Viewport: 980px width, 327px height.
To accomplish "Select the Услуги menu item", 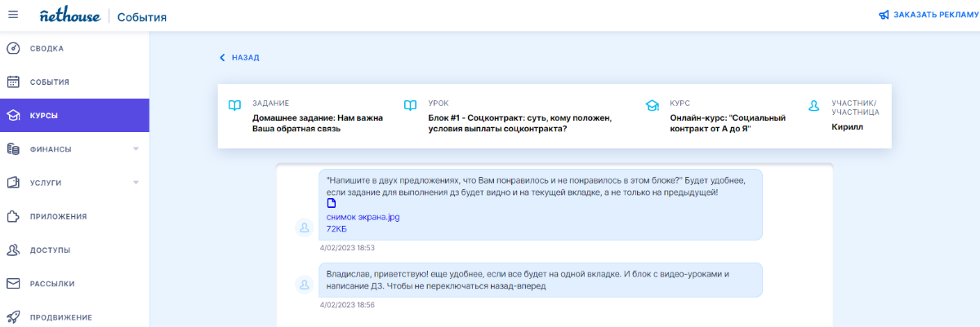I will [46, 183].
